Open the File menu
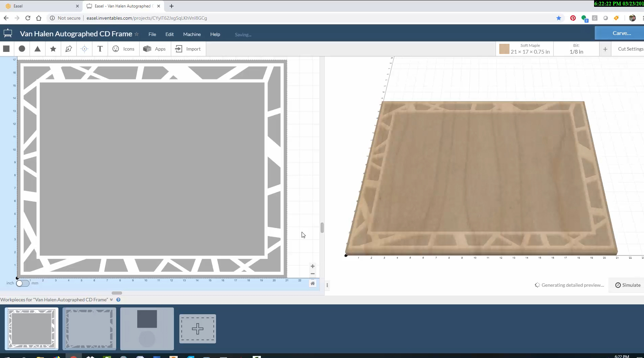 152,34
